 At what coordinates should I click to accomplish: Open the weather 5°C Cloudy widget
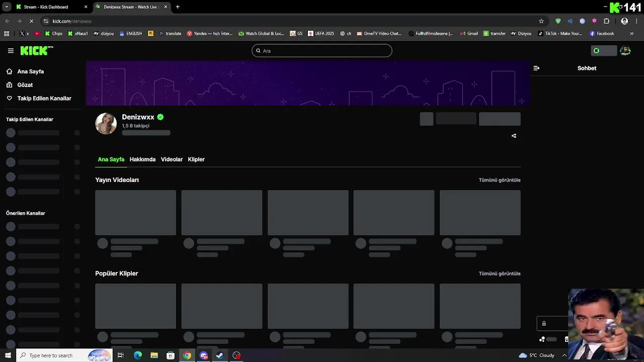point(536,355)
